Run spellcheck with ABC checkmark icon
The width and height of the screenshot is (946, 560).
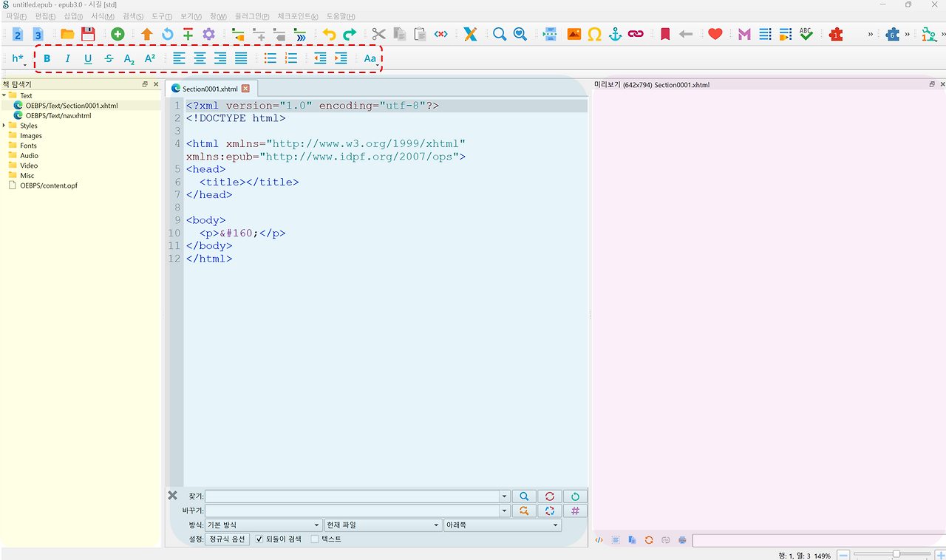click(806, 34)
